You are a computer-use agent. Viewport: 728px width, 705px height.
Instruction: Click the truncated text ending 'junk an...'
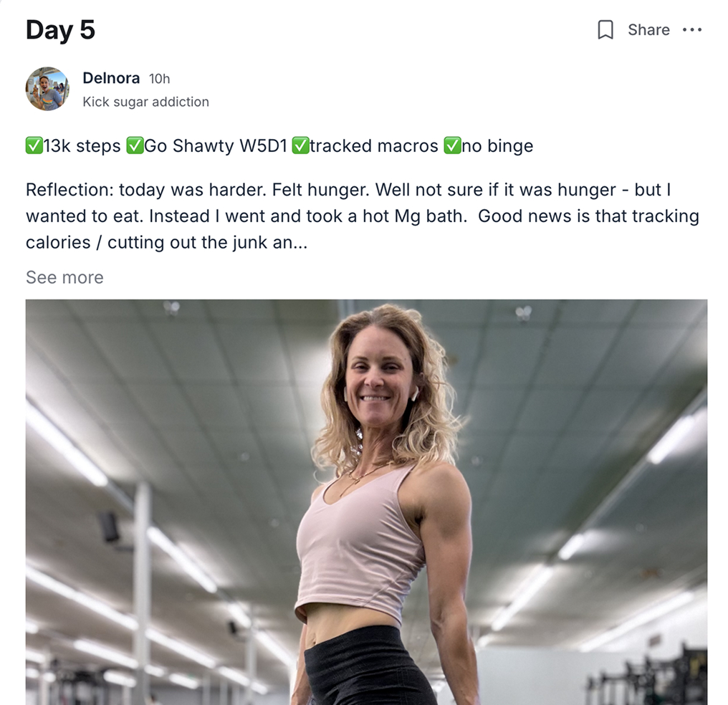coord(166,242)
